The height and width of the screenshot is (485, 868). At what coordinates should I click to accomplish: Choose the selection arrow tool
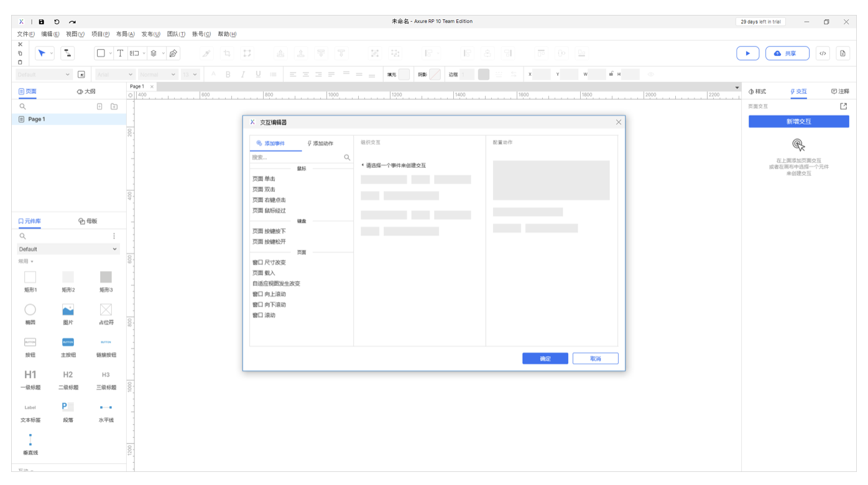click(42, 53)
